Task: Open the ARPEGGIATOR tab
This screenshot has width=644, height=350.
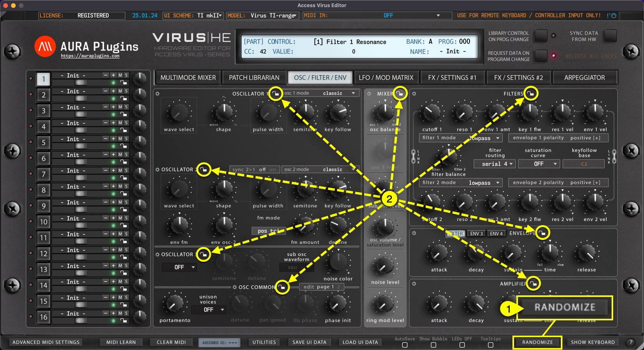Action: coord(584,78)
